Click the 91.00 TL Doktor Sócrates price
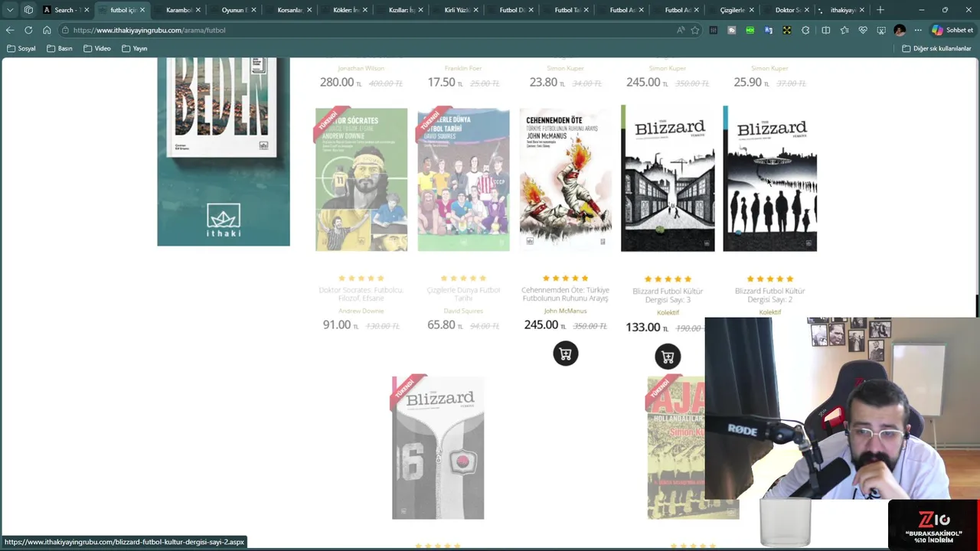Viewport: 980px width, 551px height. pyautogui.click(x=341, y=324)
